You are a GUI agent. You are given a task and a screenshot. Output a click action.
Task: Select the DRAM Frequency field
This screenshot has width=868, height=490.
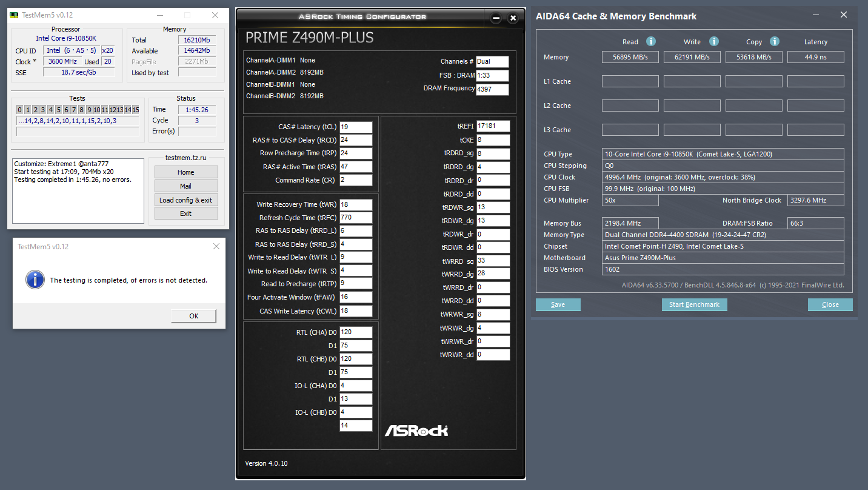coord(492,90)
